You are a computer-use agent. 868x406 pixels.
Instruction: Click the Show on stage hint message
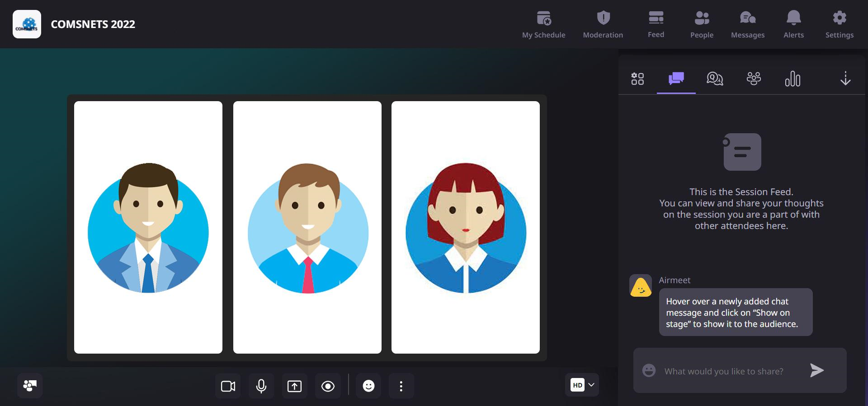click(736, 312)
